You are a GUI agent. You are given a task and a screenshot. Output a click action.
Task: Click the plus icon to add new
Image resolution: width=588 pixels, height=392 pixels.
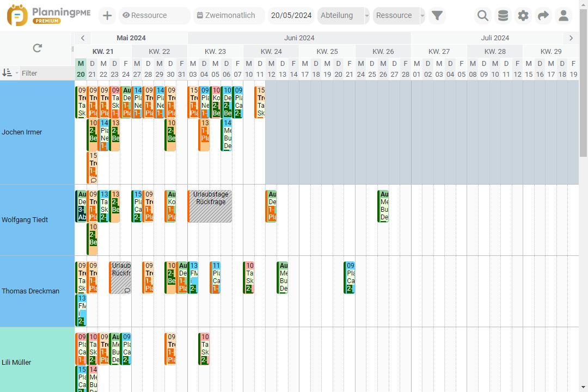(x=107, y=16)
